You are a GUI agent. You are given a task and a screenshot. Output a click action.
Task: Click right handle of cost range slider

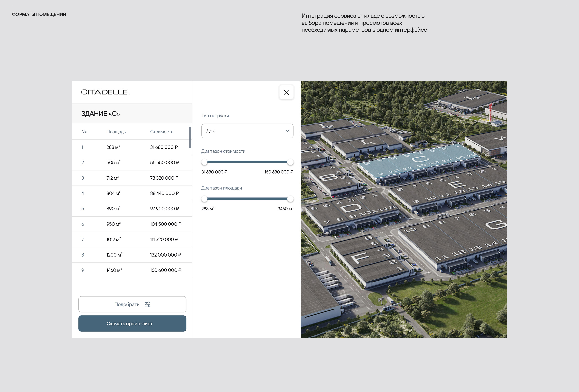[290, 162]
